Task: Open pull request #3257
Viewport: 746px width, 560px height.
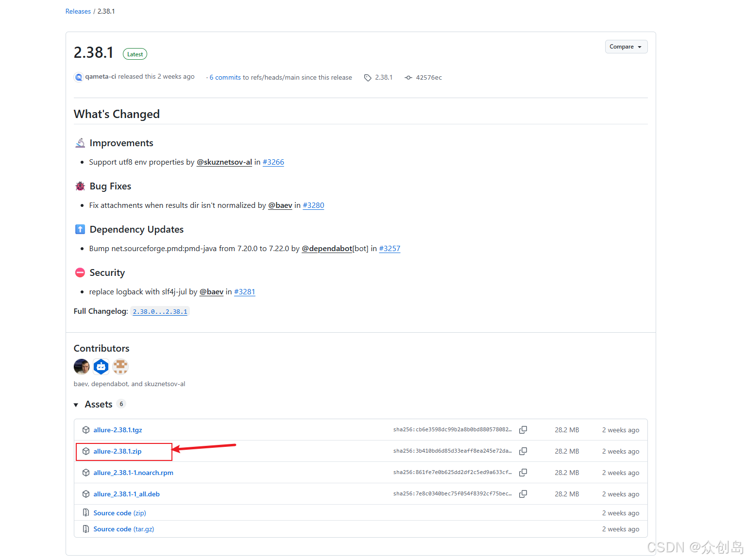Action: (x=390, y=249)
